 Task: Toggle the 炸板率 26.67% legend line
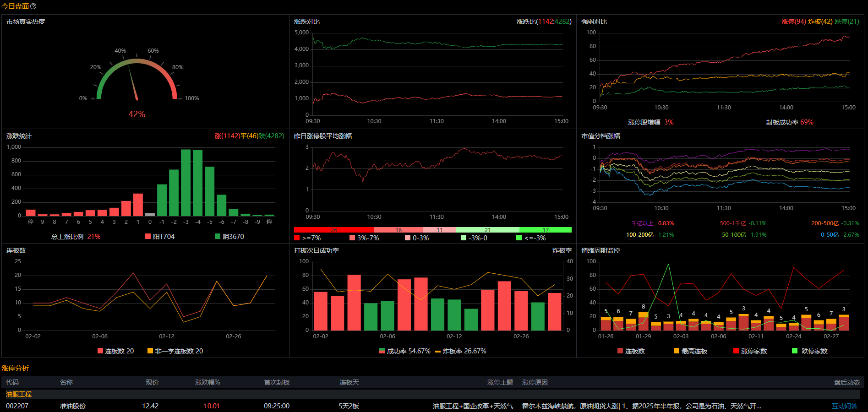coord(460,351)
